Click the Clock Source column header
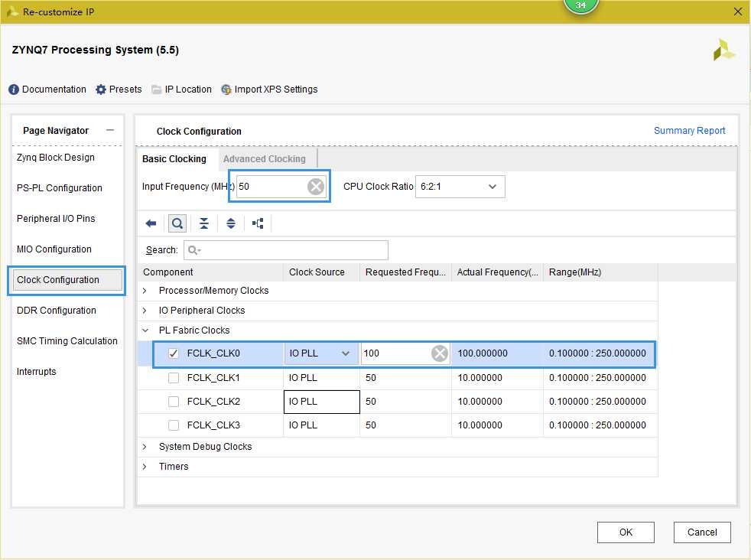Screen dimensions: 751x560 point(321,272)
